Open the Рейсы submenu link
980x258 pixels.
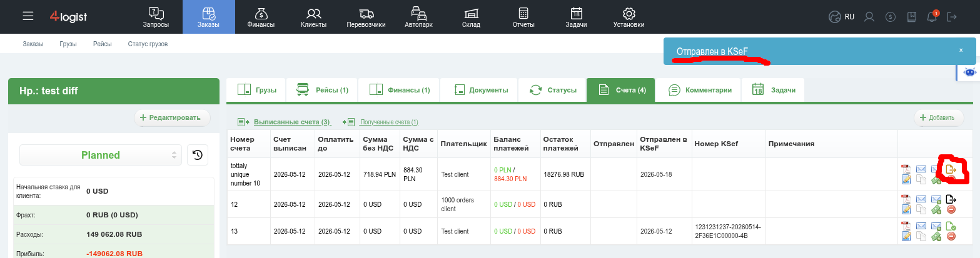[x=103, y=44]
